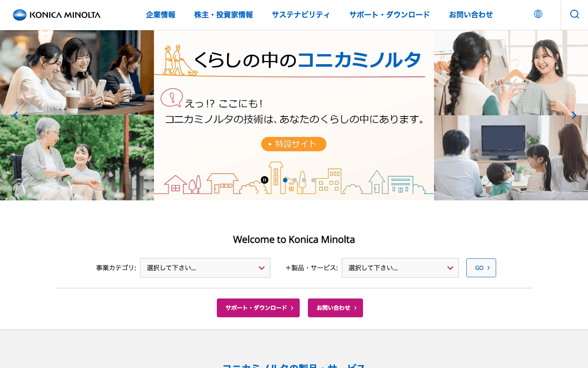Open the サステナビリティ menu
Image resolution: width=588 pixels, height=368 pixels.
[301, 15]
